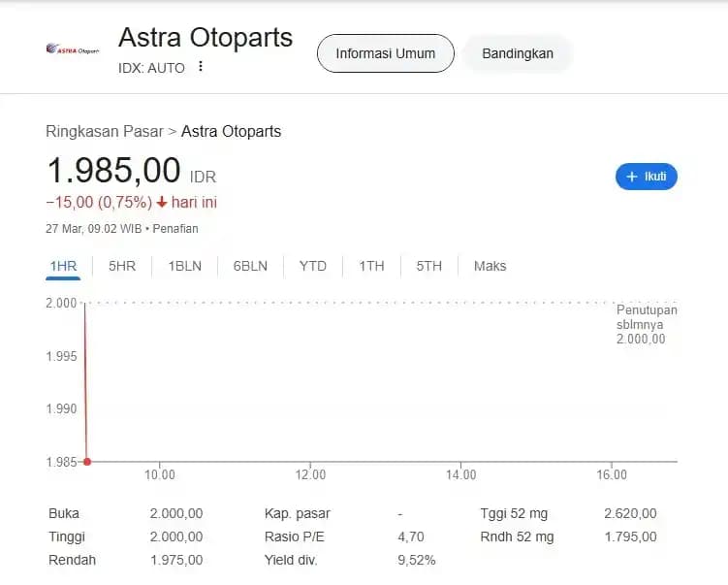Screen dimensions: 728x585
Task: Click the 'Astra Otoparts' page title
Action: (x=206, y=37)
